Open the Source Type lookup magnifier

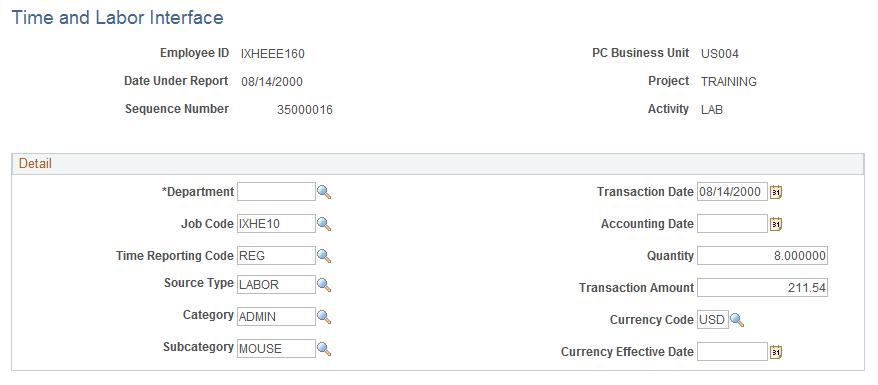pos(324,285)
